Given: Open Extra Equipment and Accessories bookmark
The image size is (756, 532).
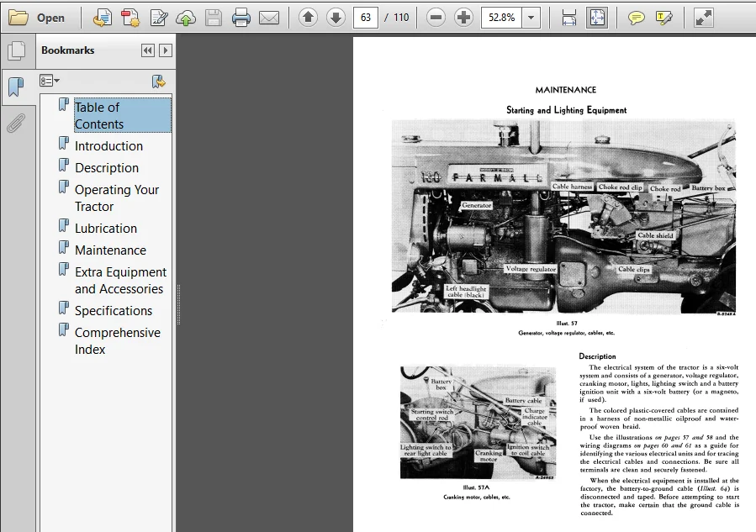Looking at the screenshot, I should point(121,281).
